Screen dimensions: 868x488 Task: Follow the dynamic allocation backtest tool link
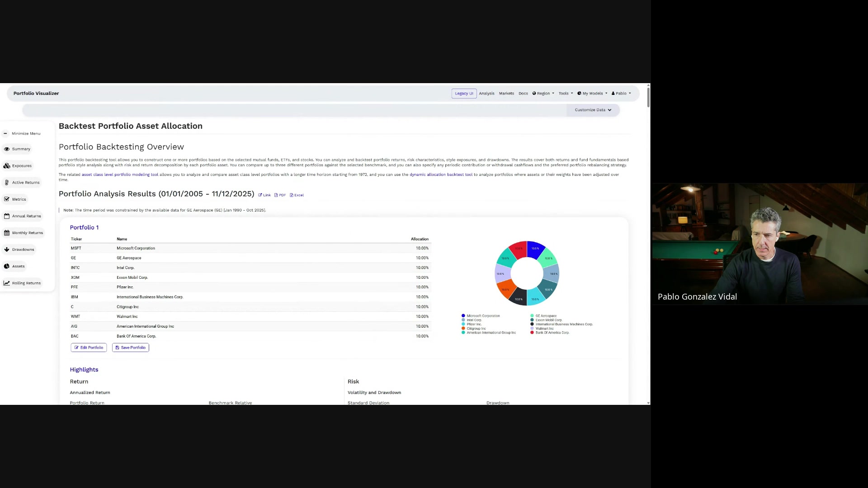441,174
